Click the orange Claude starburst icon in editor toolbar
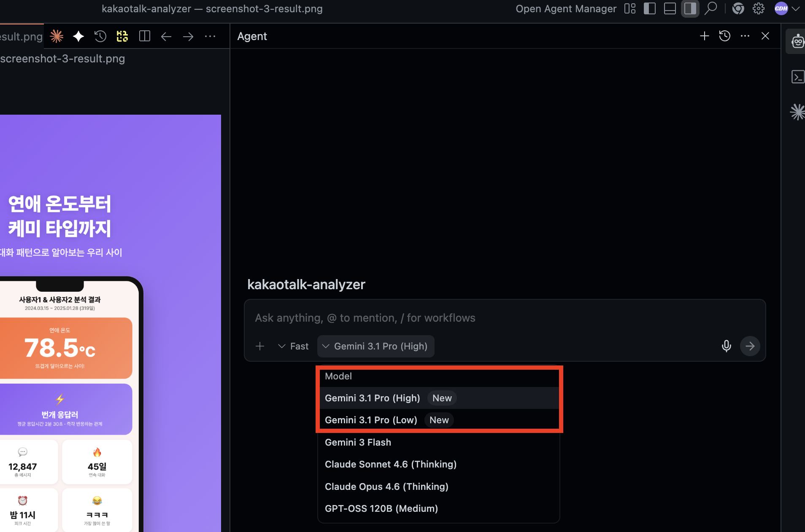Image resolution: width=805 pixels, height=532 pixels. (x=57, y=36)
